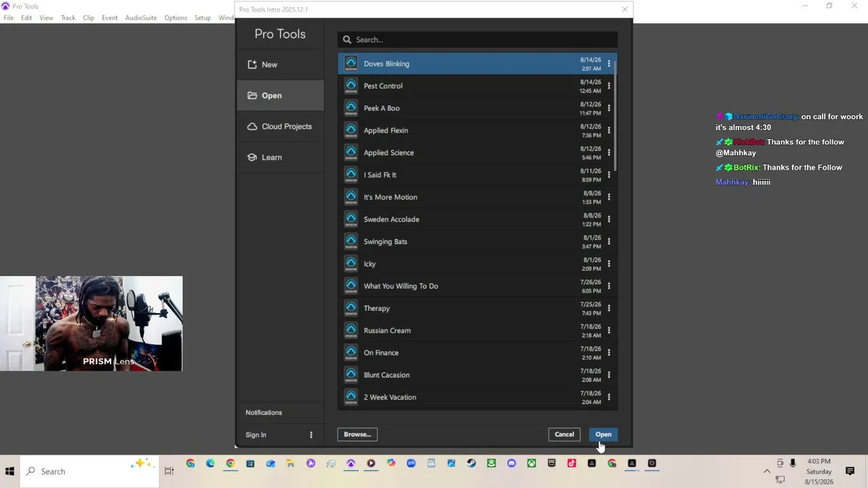Close the Pro Tools Intro dialog
Screen dimensions: 868x488
click(625, 9)
